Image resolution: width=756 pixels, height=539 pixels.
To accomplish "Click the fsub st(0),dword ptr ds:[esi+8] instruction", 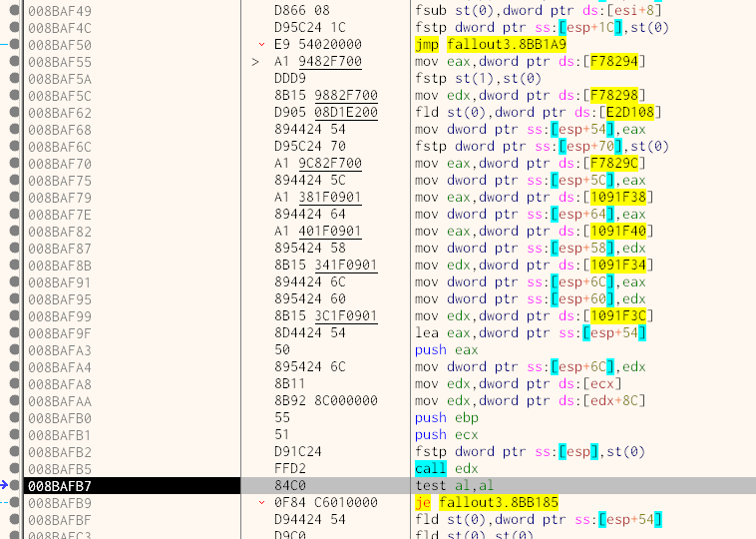I will pyautogui.click(x=539, y=10).
